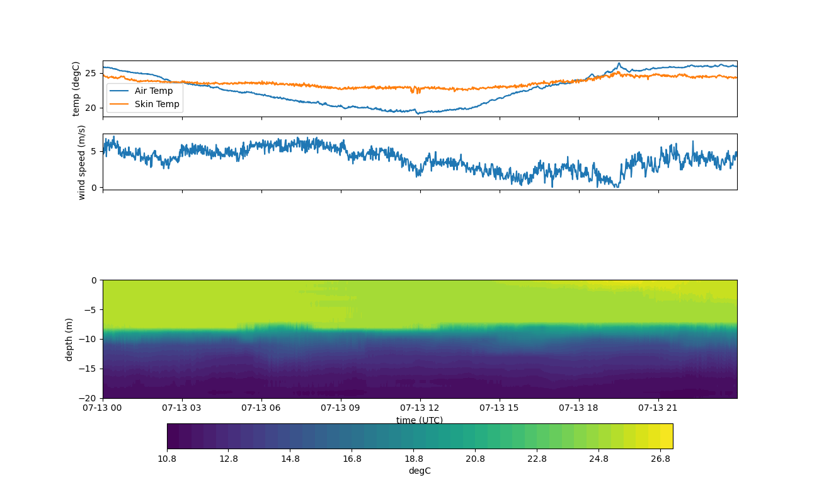The height and width of the screenshot is (504, 819).
Task: Click the Air Temp legend entry
Action: click(153, 91)
